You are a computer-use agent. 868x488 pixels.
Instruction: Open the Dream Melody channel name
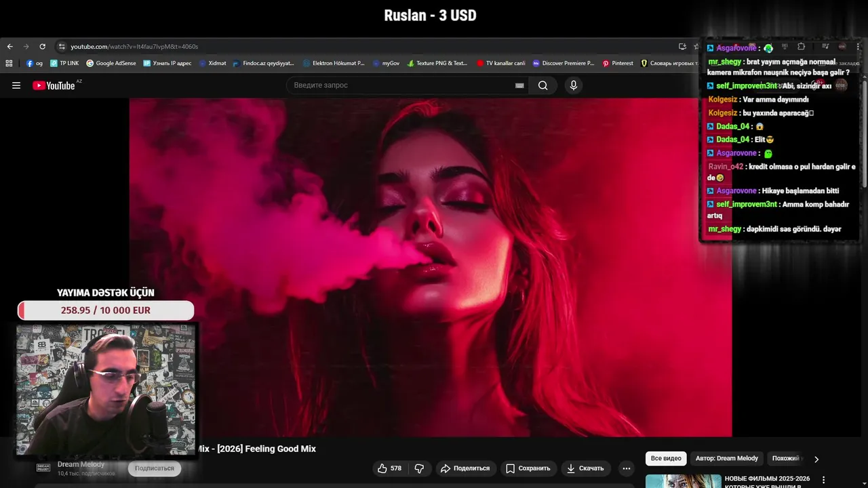81,464
